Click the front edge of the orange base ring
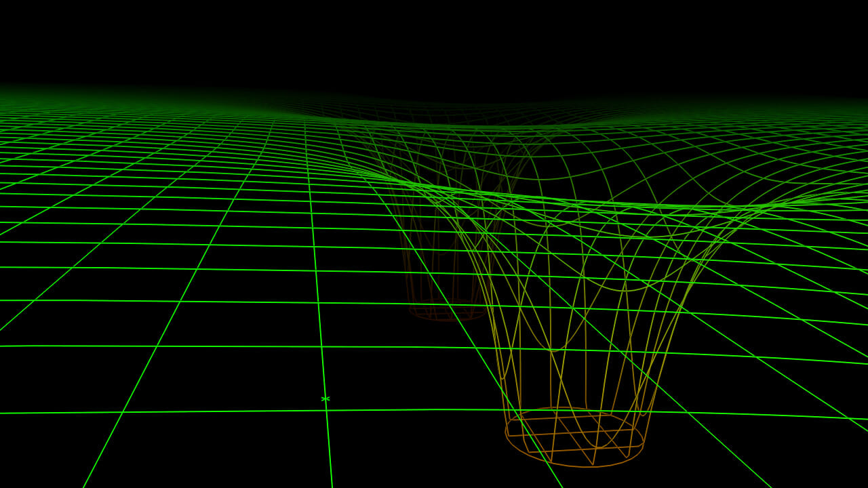The width and height of the screenshot is (868, 488). point(576,466)
